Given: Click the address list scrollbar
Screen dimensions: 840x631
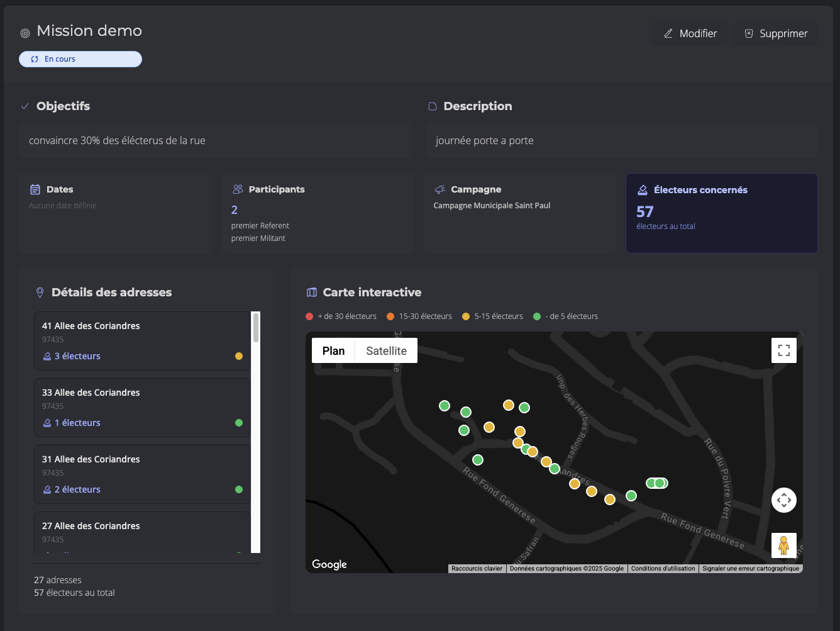Looking at the screenshot, I should pos(256,328).
